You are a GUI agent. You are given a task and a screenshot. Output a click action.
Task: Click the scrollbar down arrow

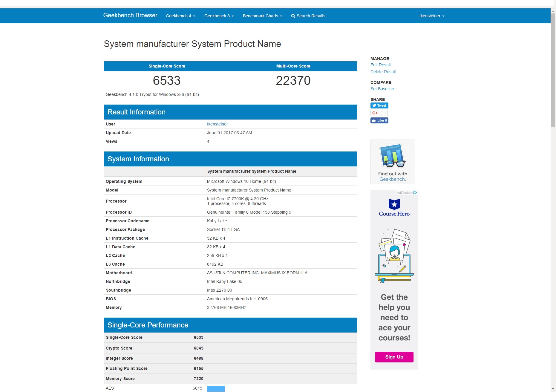(x=553, y=389)
